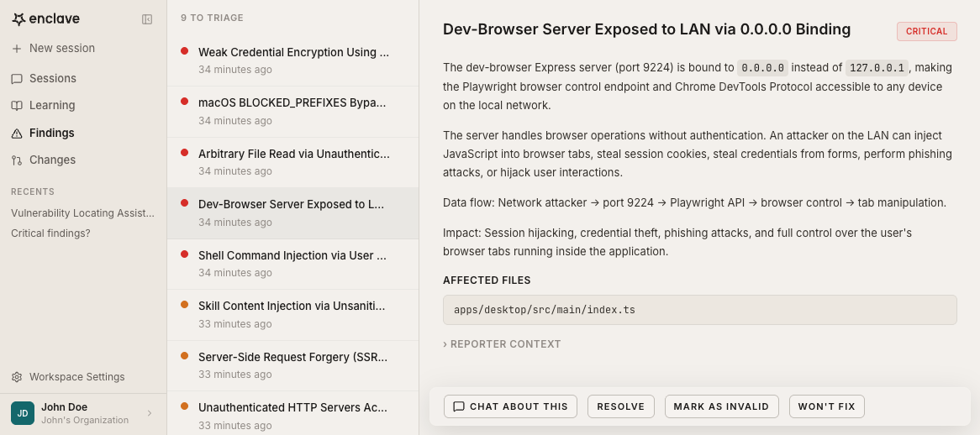Click the plus icon for New session
The image size is (980, 435).
tap(17, 49)
